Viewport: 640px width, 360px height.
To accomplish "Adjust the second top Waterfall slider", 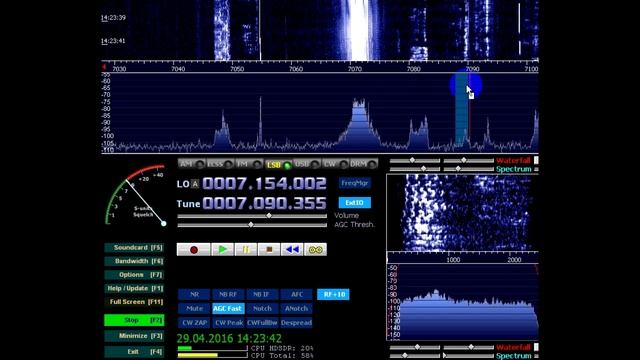I will click(x=469, y=160).
